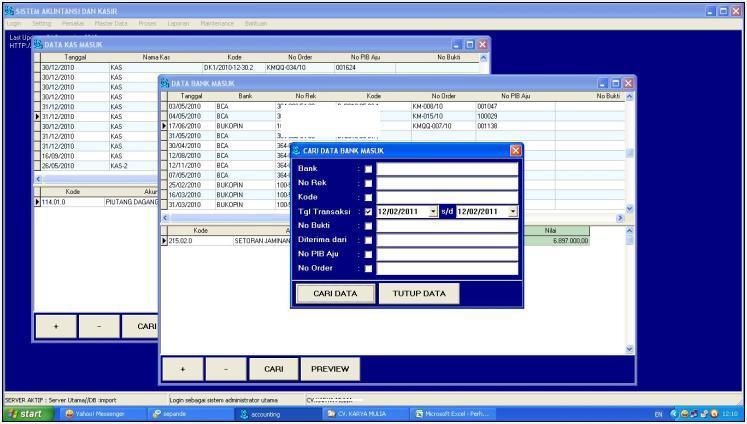The width and height of the screenshot is (747, 424).
Task: Expand the end date dropdown after s/d
Action: 513,213
